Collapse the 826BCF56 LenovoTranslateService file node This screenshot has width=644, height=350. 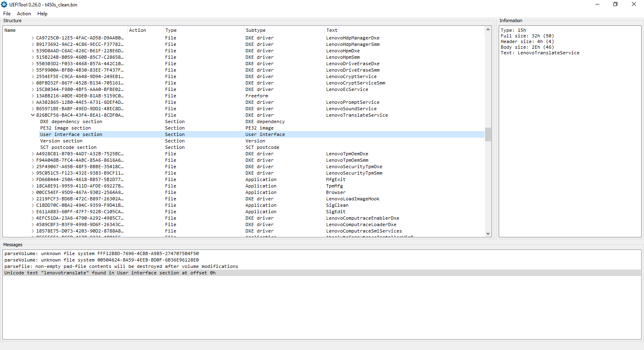pos(33,115)
